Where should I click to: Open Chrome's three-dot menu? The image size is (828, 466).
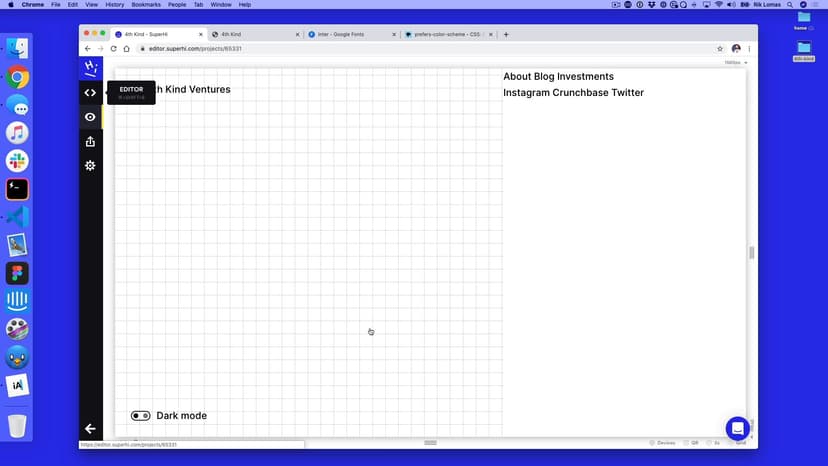(x=749, y=49)
